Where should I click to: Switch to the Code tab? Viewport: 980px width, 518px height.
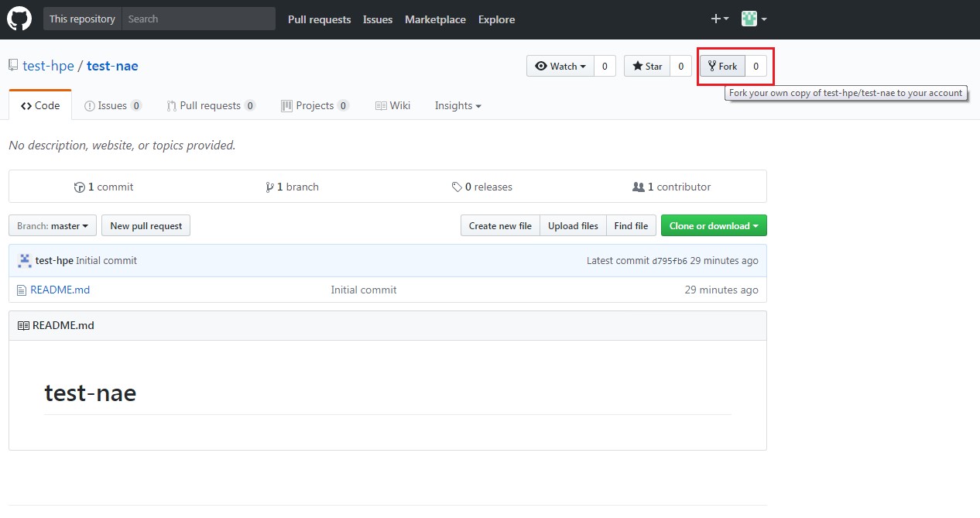[x=40, y=105]
